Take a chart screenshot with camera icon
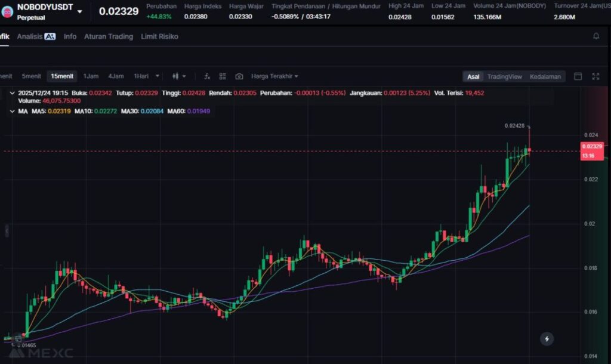Screen dimensions: 611x364 click(239, 76)
